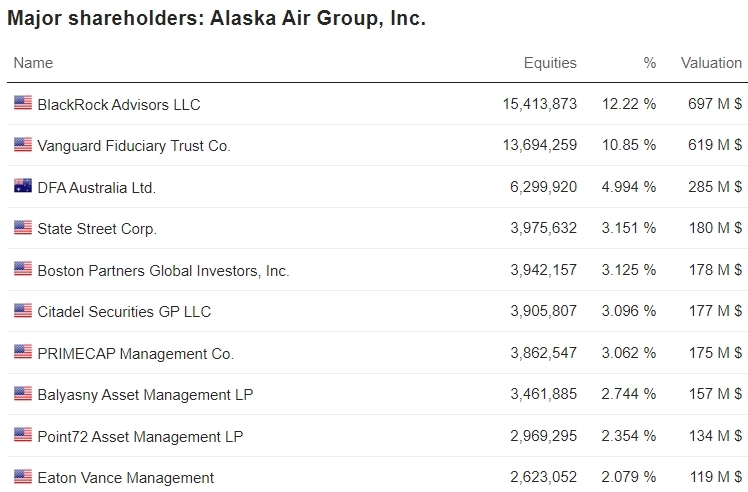Viewport: 748px width, 492px height.
Task: Click the % column header
Action: pyautogui.click(x=650, y=62)
